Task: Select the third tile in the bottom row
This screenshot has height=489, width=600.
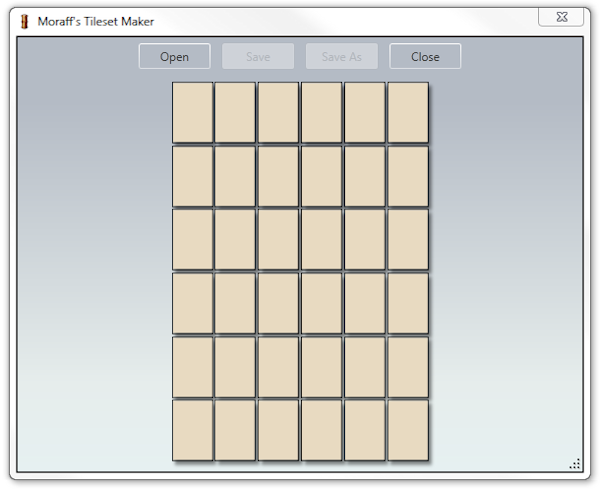Action: (x=279, y=430)
